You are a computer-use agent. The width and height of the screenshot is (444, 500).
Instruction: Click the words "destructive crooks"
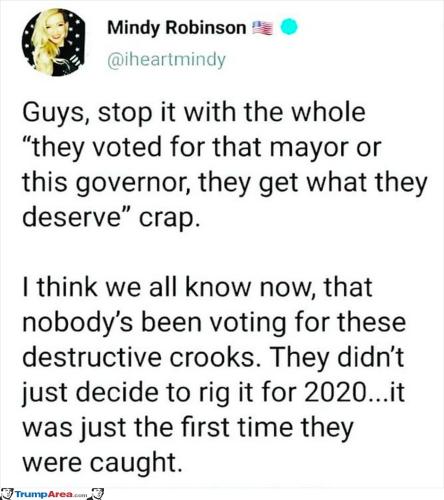[139, 357]
